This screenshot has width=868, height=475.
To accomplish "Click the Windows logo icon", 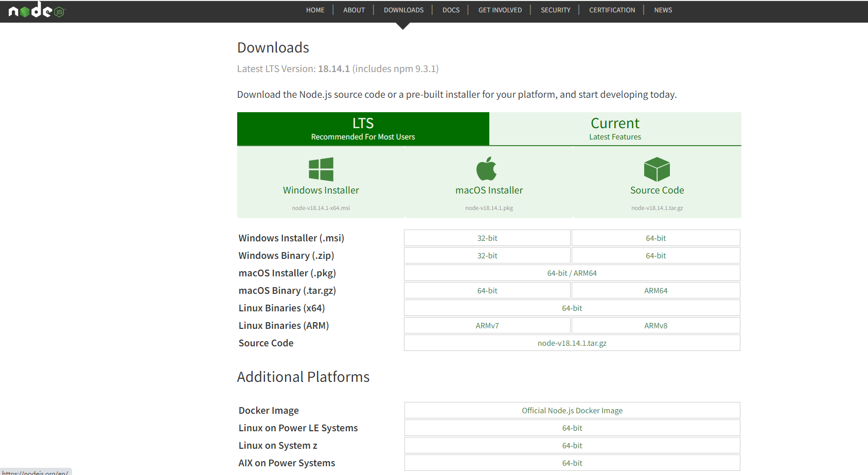I will click(x=321, y=169).
